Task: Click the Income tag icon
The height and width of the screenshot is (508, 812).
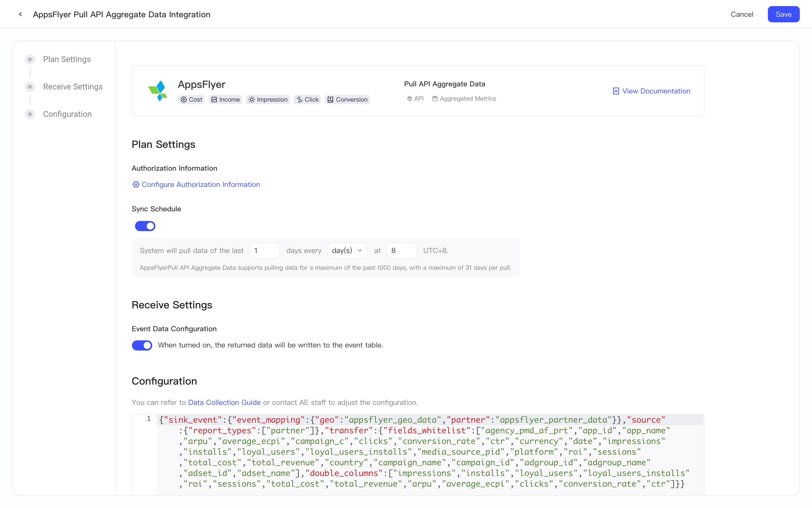Action: tap(214, 100)
